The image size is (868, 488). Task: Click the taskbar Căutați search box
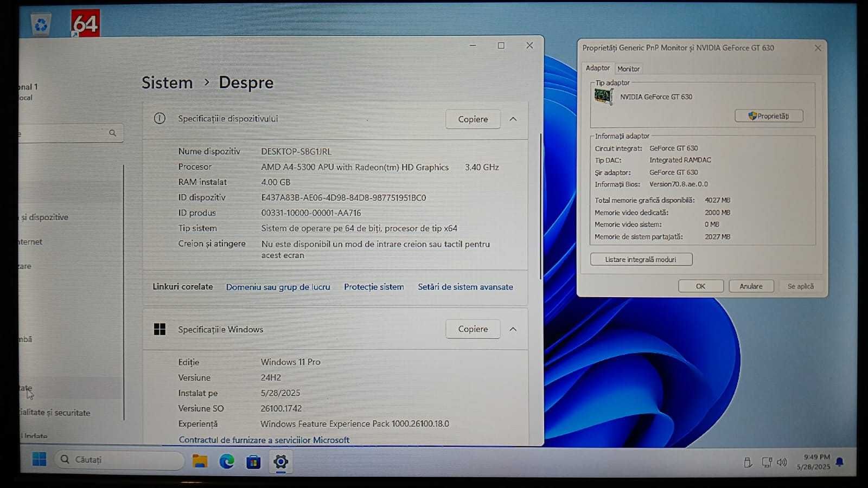click(x=119, y=460)
